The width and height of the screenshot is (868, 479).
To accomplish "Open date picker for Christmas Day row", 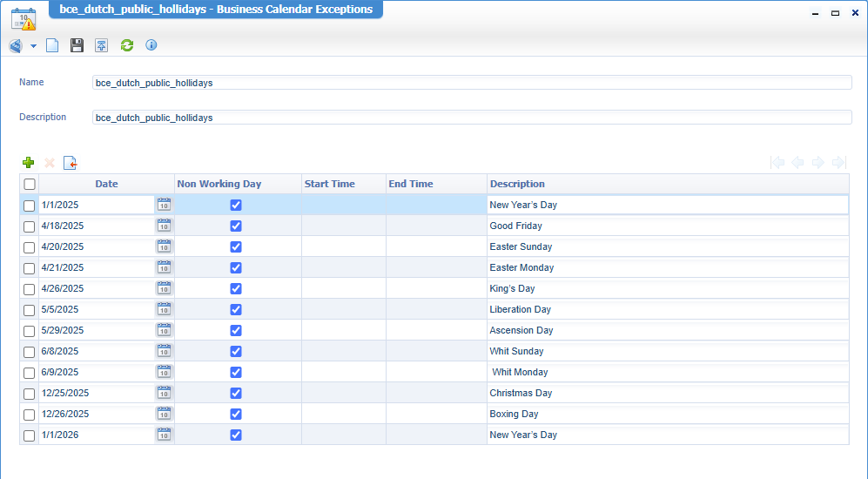I will [164, 393].
